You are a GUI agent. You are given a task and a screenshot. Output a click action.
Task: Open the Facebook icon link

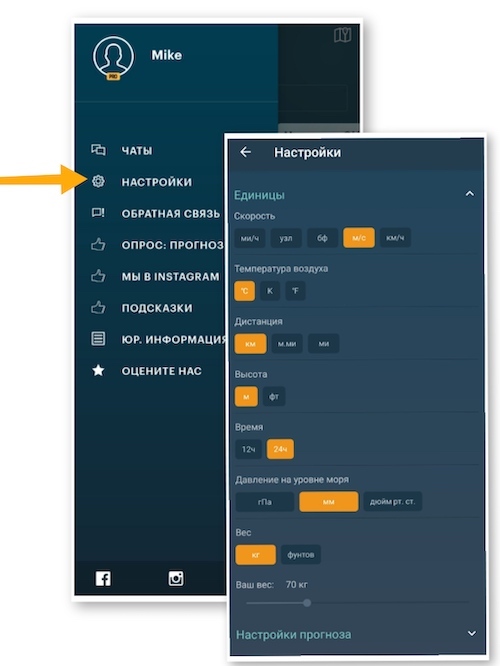coord(103,578)
